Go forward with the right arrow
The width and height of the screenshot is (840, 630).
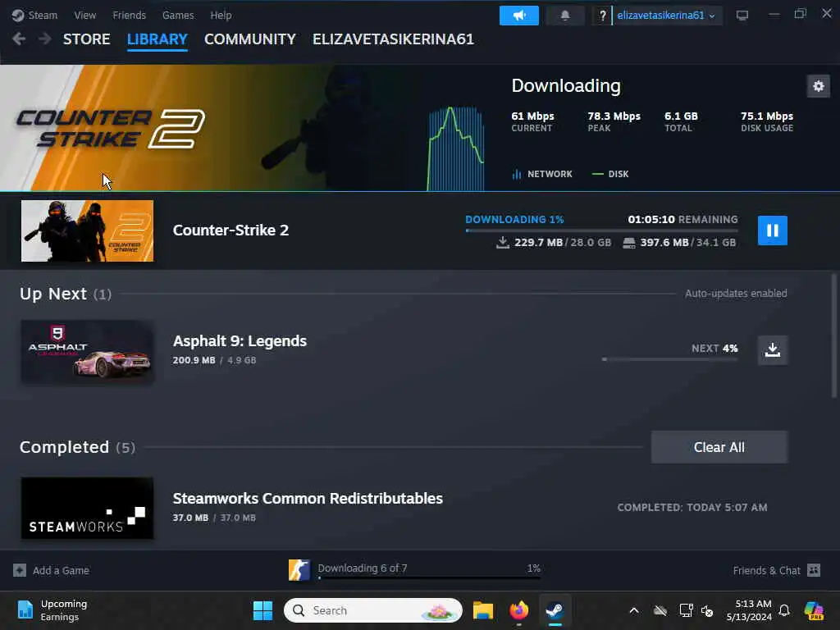pyautogui.click(x=45, y=39)
